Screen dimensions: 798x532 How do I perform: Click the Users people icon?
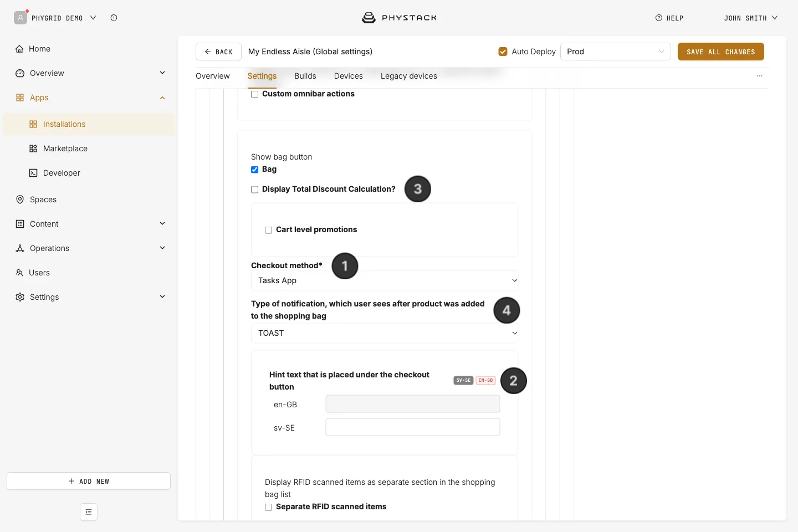(19, 273)
